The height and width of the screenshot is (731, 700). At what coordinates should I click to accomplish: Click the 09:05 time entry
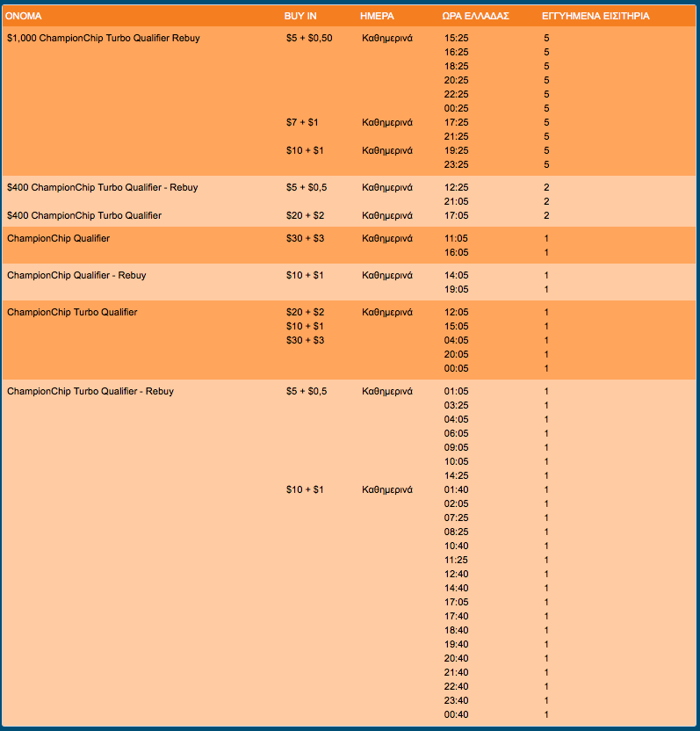(456, 447)
